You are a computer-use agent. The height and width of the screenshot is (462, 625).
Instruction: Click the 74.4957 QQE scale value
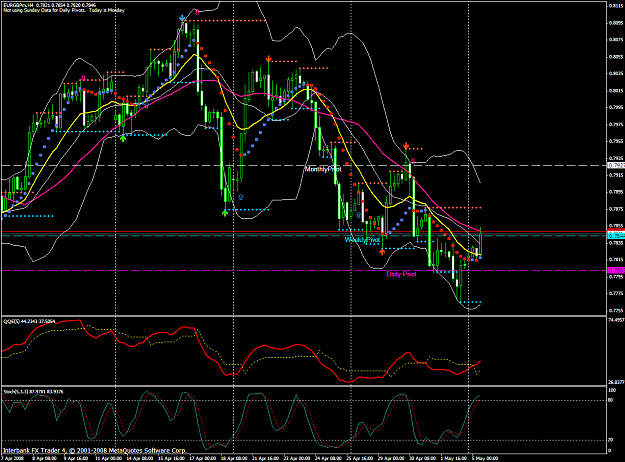[x=616, y=320]
